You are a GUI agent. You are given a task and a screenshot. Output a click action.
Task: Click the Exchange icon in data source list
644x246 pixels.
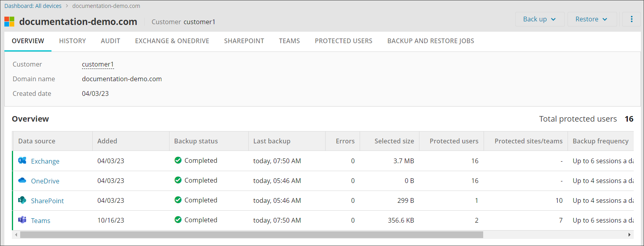[22, 160]
